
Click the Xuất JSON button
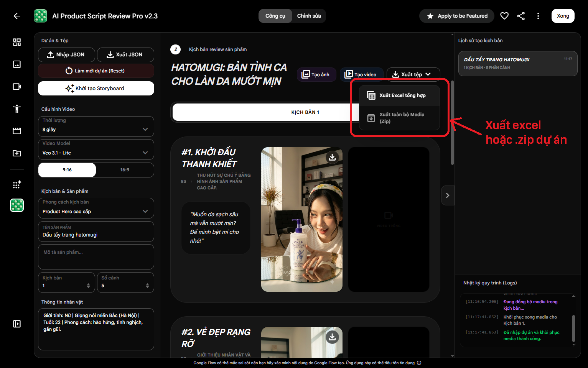pyautogui.click(x=125, y=54)
